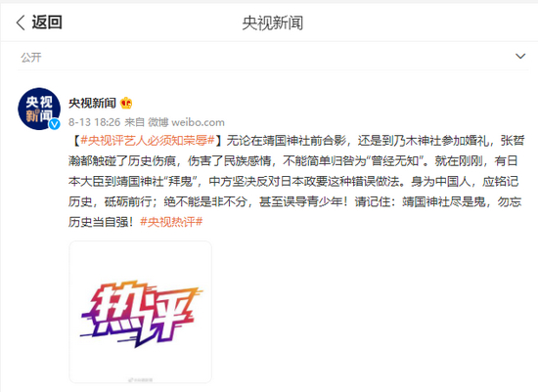Click the 热 character in the logo image
538x392 pixels.
[115, 310]
